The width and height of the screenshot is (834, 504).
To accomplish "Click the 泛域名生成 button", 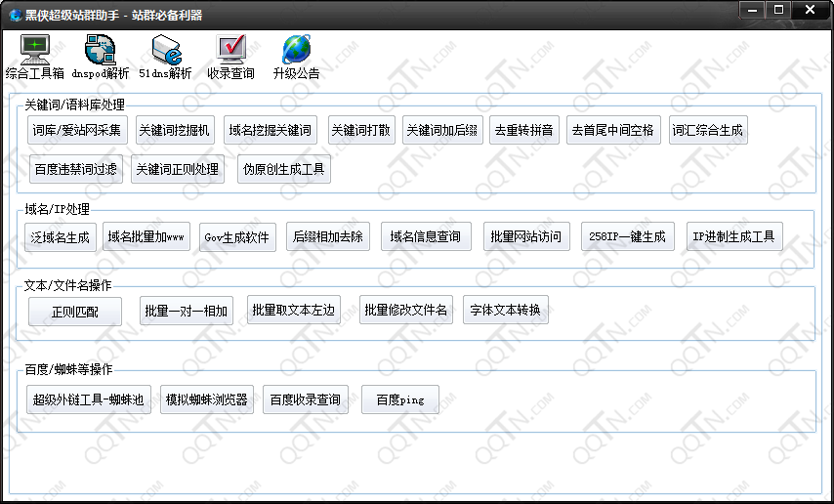I will click(x=61, y=236).
